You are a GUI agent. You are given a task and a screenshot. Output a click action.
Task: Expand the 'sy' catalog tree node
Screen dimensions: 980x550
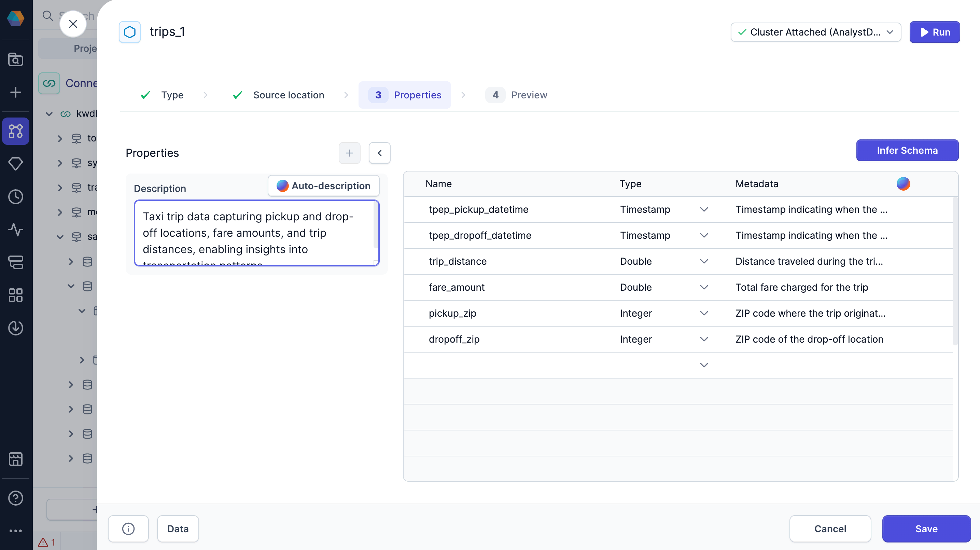(x=60, y=163)
